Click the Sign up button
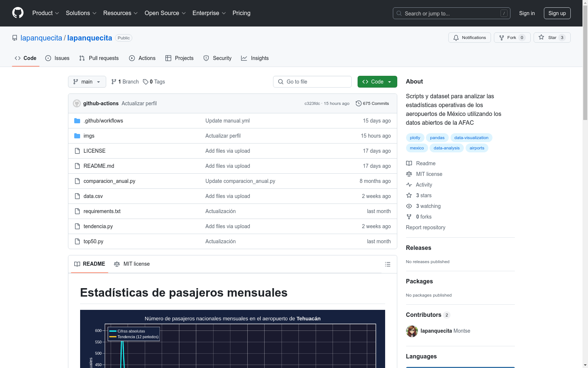The height and width of the screenshot is (368, 588). (557, 13)
